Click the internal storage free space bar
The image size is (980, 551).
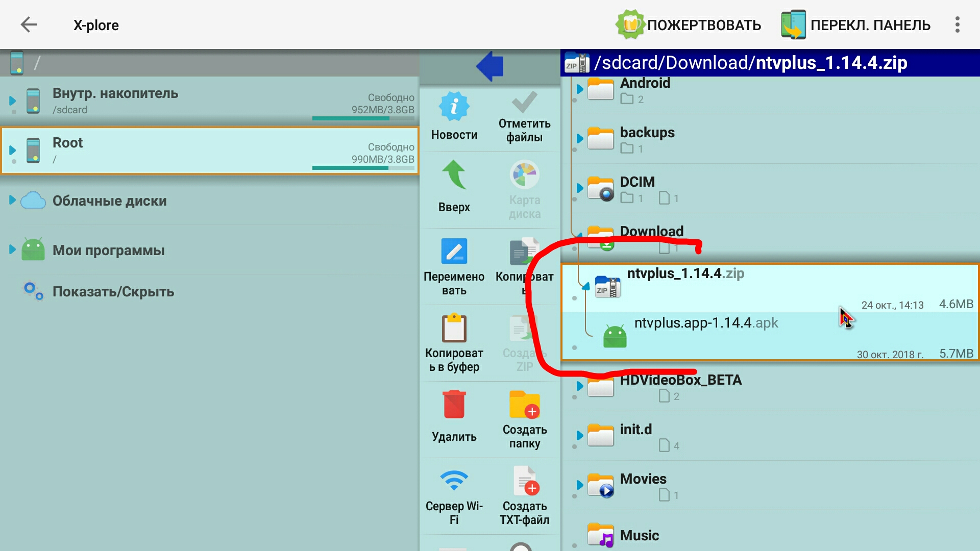click(363, 118)
